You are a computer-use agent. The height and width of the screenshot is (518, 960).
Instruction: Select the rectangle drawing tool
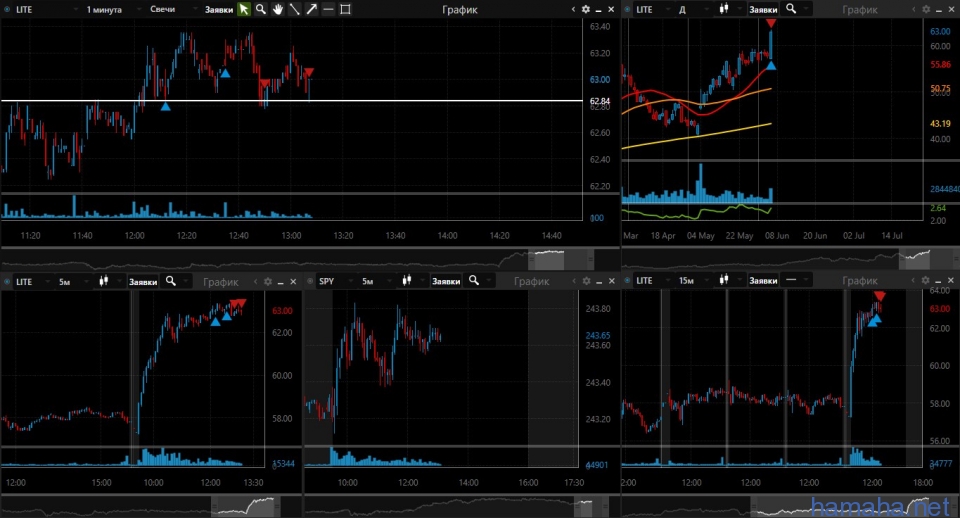tap(345, 9)
